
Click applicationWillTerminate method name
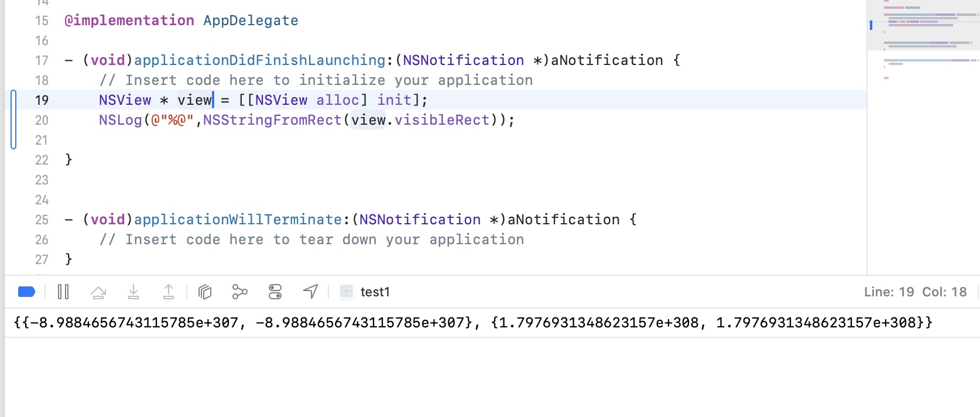pyautogui.click(x=238, y=220)
